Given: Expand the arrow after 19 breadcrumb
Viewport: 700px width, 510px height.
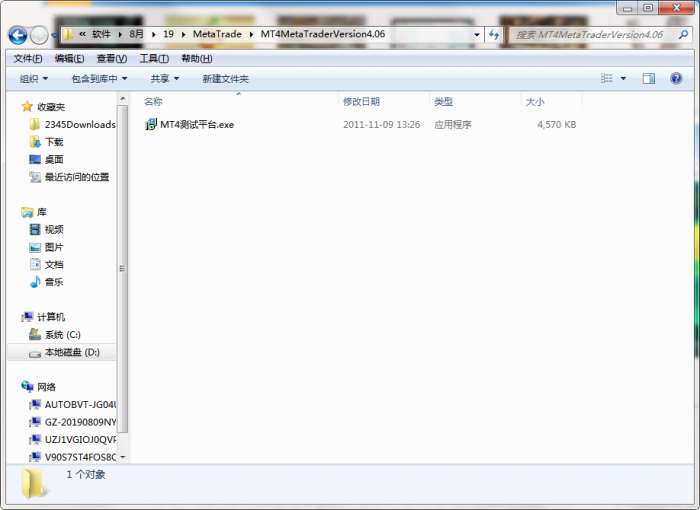Looking at the screenshot, I should coord(183,34).
